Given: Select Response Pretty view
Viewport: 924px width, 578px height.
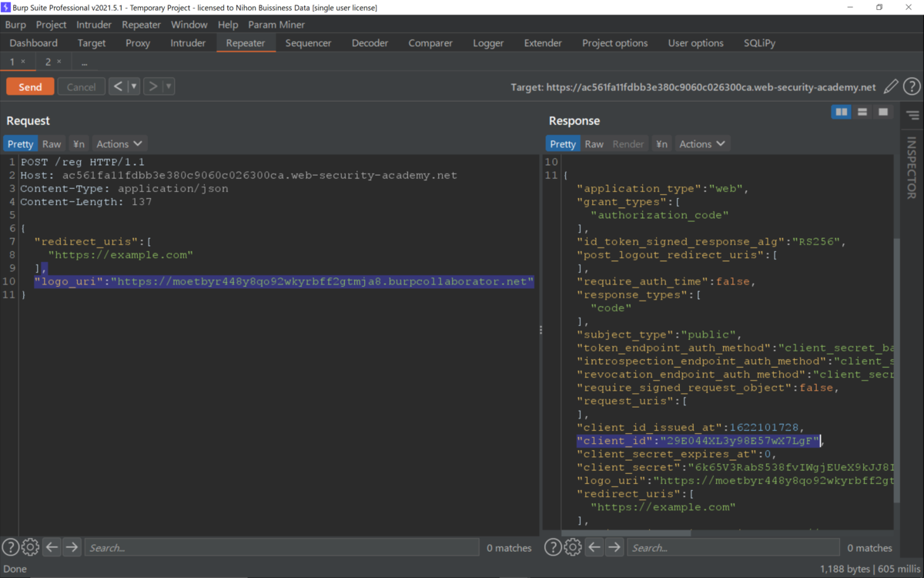Looking at the screenshot, I should pos(563,144).
